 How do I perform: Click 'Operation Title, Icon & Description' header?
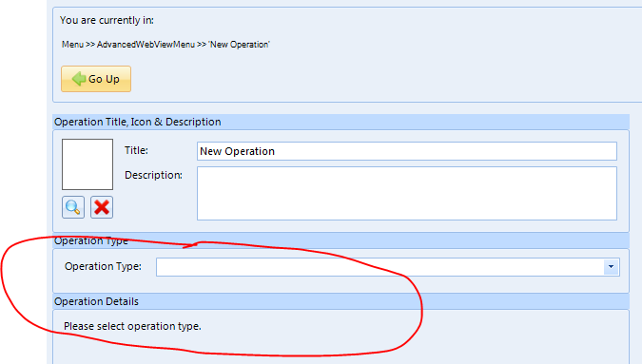[x=341, y=122]
